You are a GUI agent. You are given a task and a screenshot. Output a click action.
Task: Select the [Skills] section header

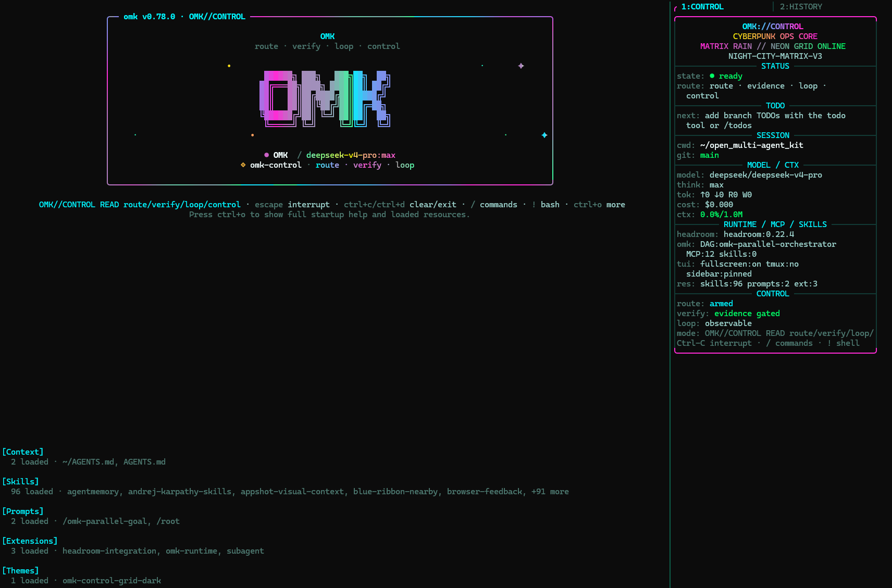[20, 482]
